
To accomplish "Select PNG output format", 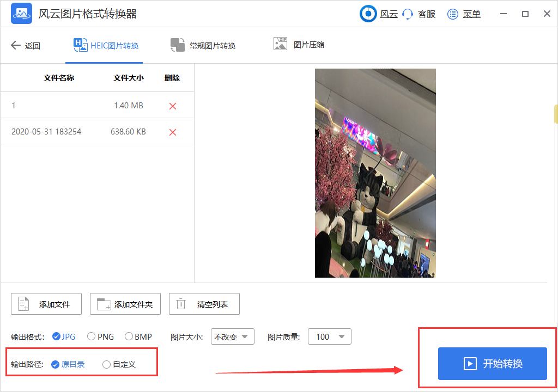I will coord(100,336).
